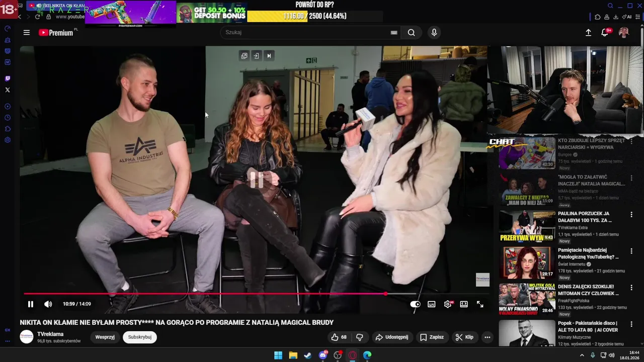Open browser downloads icon
Screen dimensions: 644x362
[x=615, y=17]
